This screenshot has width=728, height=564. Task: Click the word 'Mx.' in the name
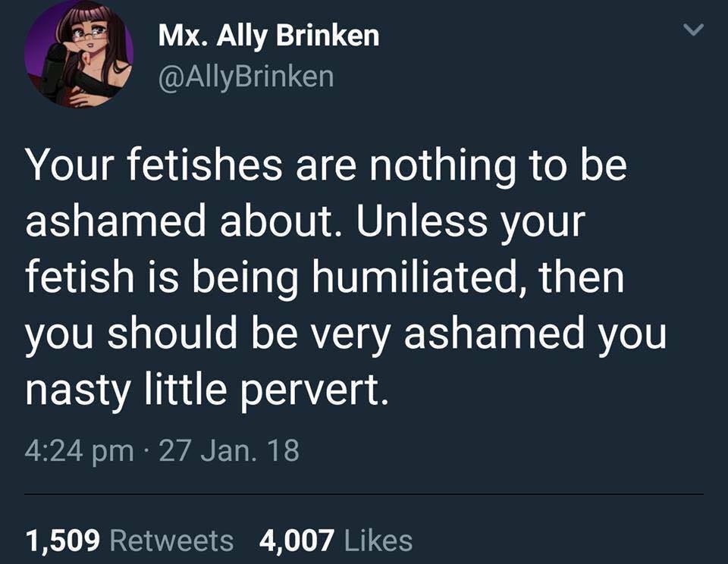point(184,36)
